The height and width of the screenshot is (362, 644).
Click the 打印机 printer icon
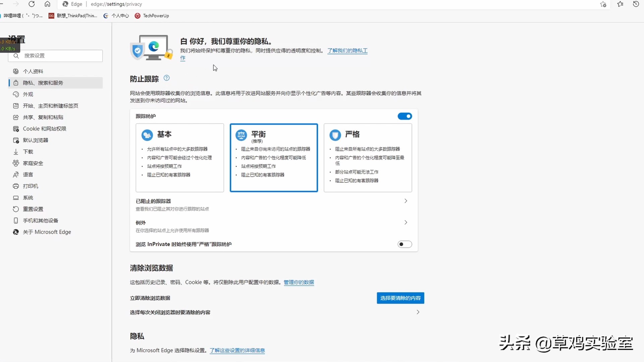[x=16, y=186]
